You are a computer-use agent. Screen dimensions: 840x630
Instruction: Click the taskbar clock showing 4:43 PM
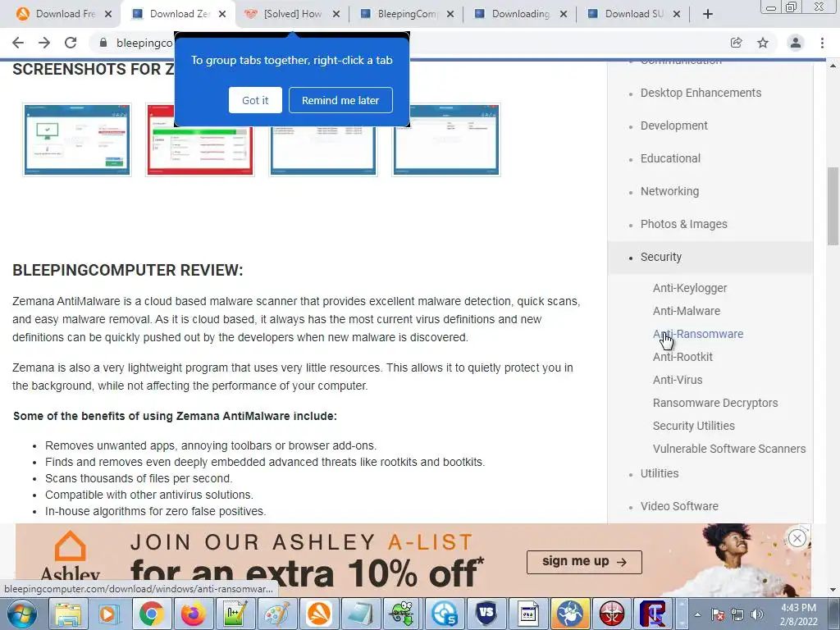click(x=798, y=614)
